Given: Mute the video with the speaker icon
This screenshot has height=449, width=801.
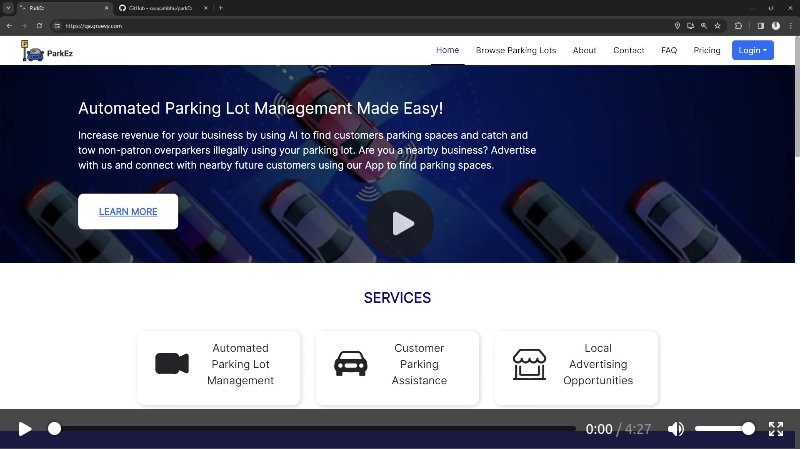Looking at the screenshot, I should coord(676,429).
